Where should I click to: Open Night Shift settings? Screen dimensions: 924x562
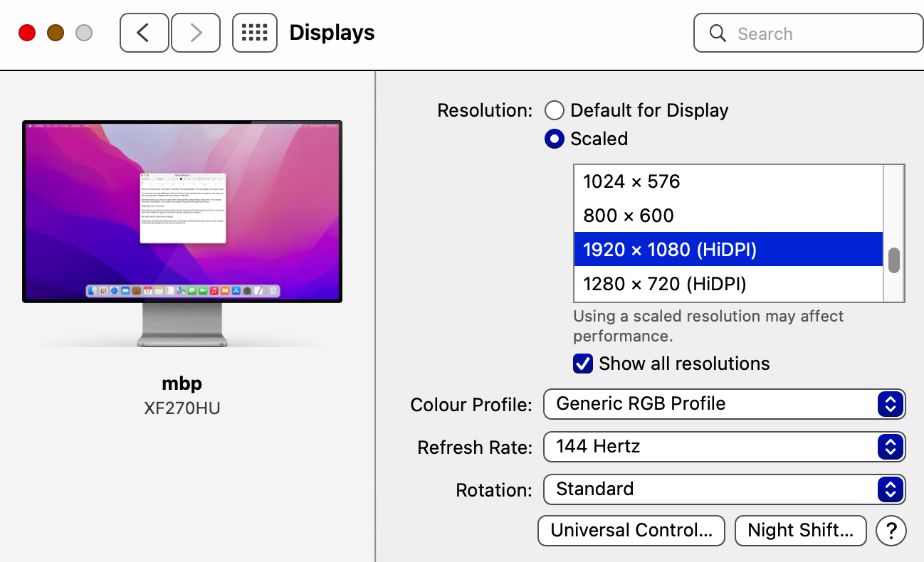(x=800, y=530)
